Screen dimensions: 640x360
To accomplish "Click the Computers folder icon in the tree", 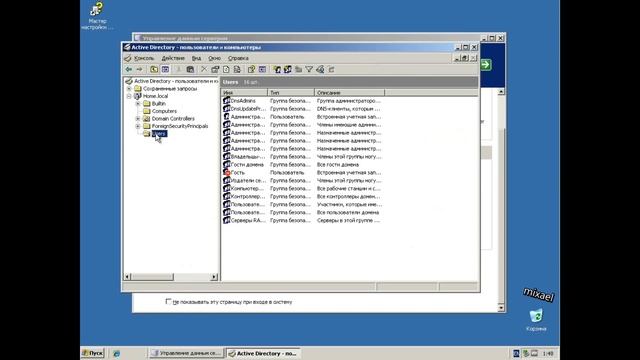I will 147,111.
